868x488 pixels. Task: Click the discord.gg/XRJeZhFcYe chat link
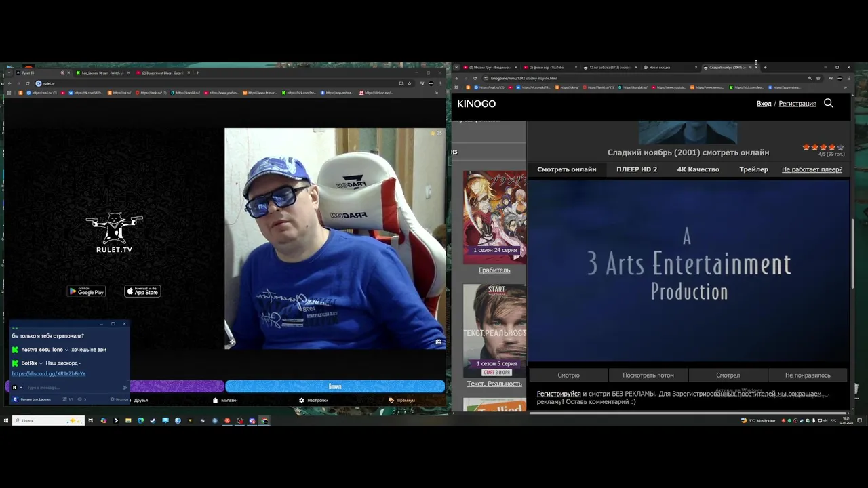pos(49,373)
